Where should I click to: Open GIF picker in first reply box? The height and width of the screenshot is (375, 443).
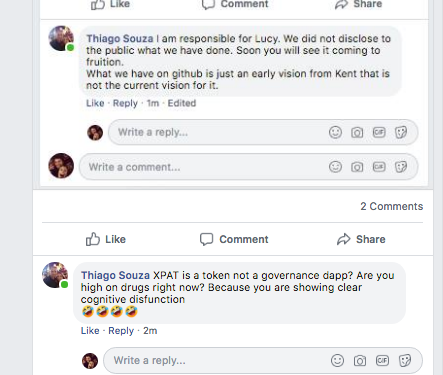click(379, 132)
